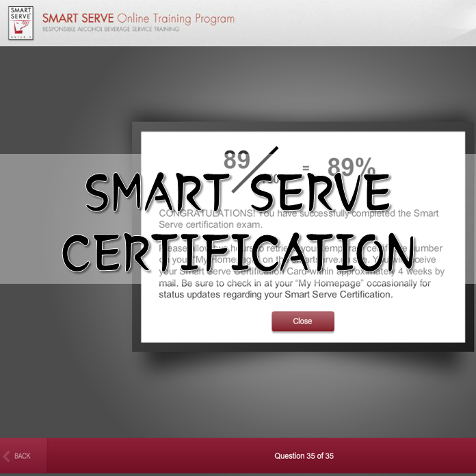Click the 'Question 35 of 35' indicator
The image size is (476, 476).
pyautogui.click(x=304, y=455)
